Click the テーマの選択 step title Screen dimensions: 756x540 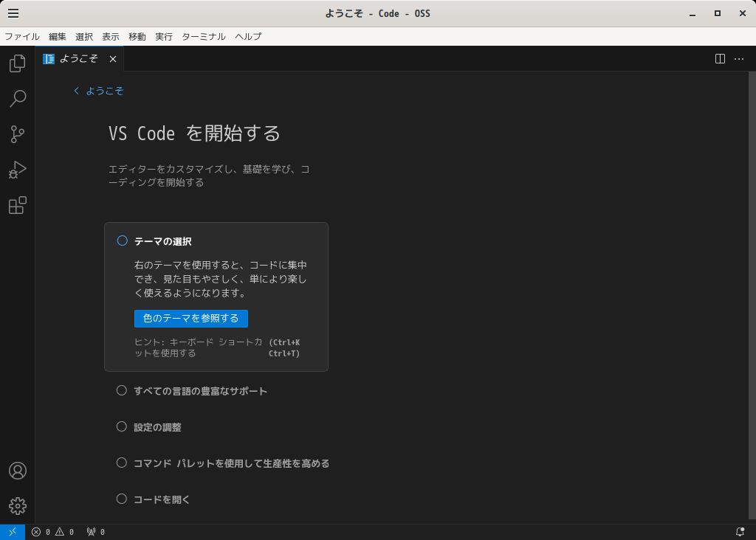(x=163, y=241)
